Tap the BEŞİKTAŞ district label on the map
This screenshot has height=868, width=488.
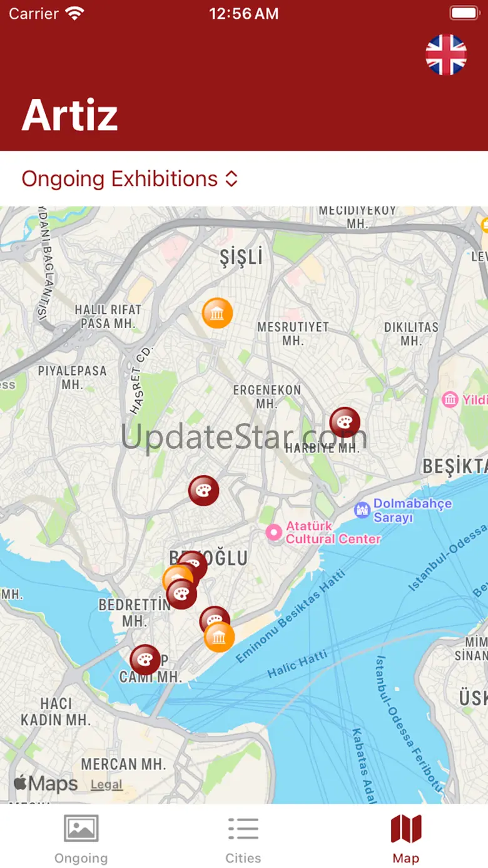click(x=455, y=466)
